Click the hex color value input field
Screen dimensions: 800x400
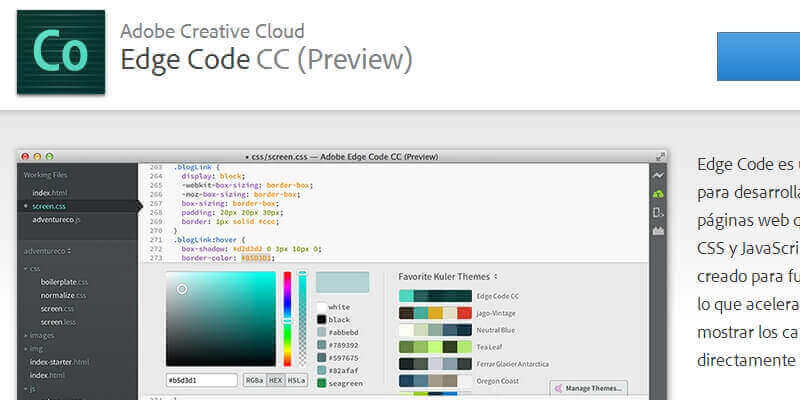coord(201,380)
